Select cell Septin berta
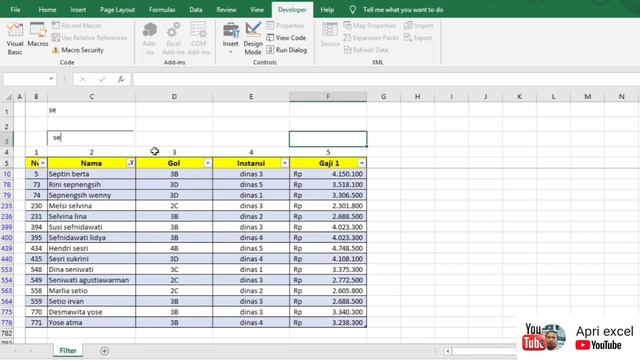 click(91, 174)
